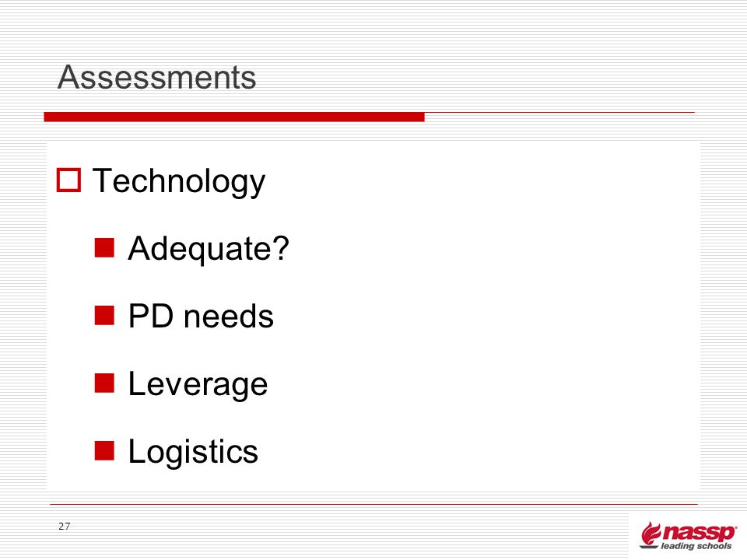This screenshot has height=560, width=747.
Task: Click the thick red title underline bar
Action: [x=234, y=117]
